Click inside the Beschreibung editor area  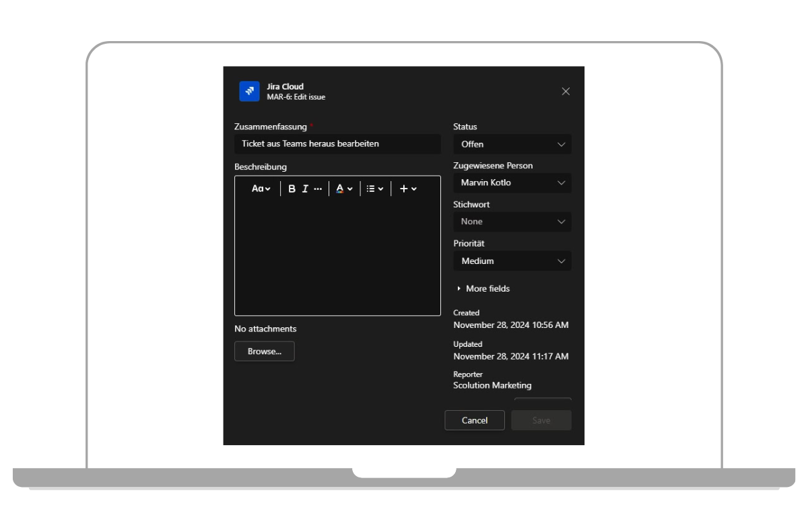tap(337, 259)
